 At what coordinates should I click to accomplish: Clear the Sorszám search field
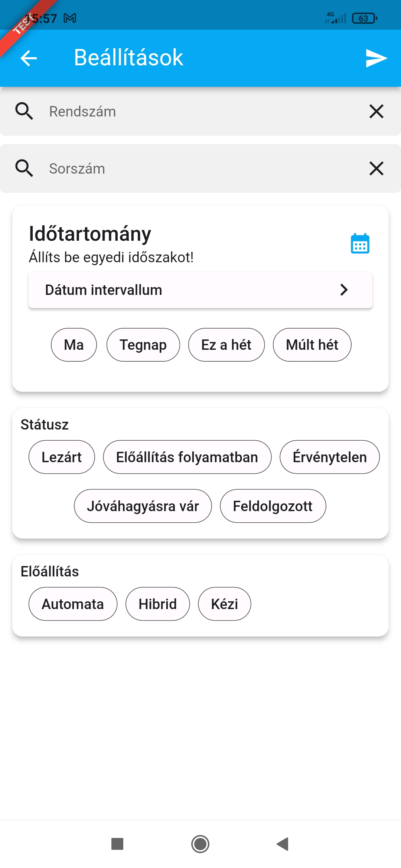click(376, 168)
